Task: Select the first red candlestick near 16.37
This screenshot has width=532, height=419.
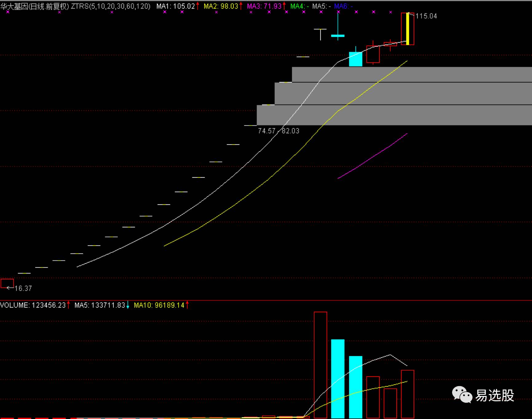Action: (7, 283)
